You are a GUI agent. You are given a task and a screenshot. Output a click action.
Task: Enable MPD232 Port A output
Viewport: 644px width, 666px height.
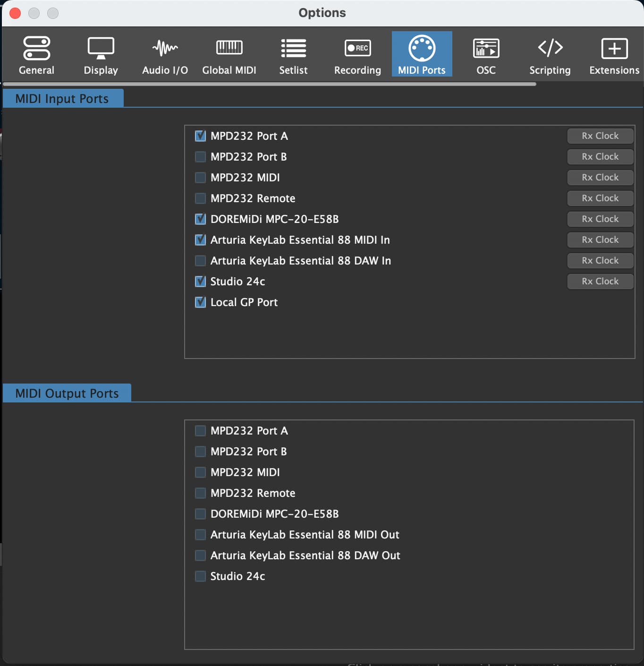point(200,431)
